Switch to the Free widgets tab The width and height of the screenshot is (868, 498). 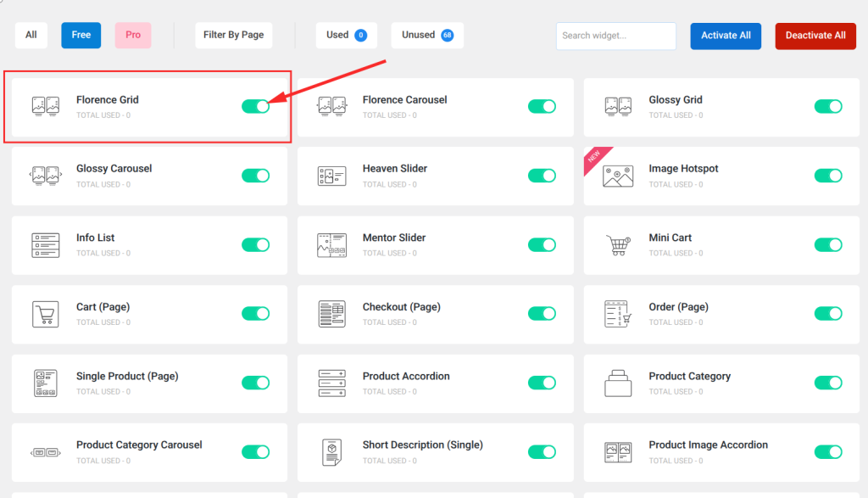[81, 35]
